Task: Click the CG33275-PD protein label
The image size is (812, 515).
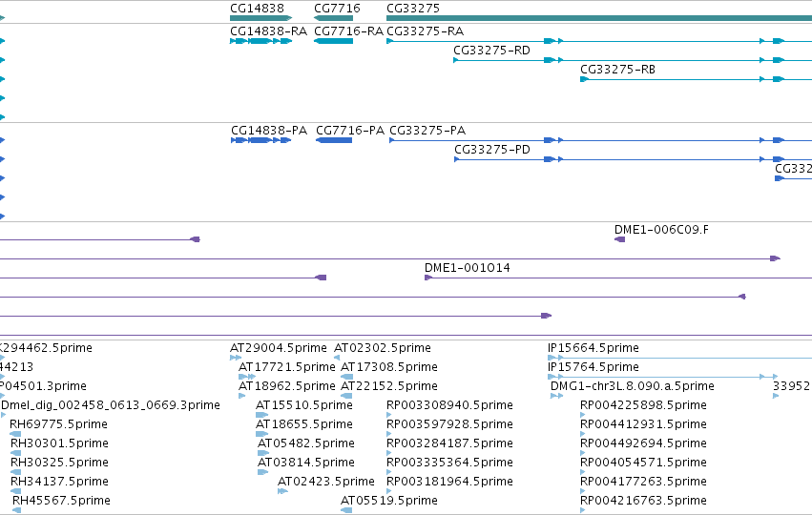Action: pos(492,150)
